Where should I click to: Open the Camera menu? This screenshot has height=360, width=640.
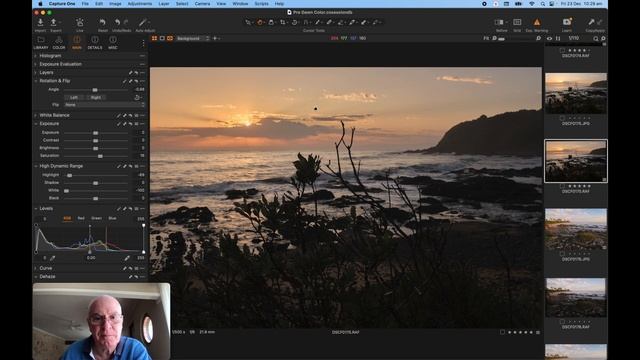(202, 4)
